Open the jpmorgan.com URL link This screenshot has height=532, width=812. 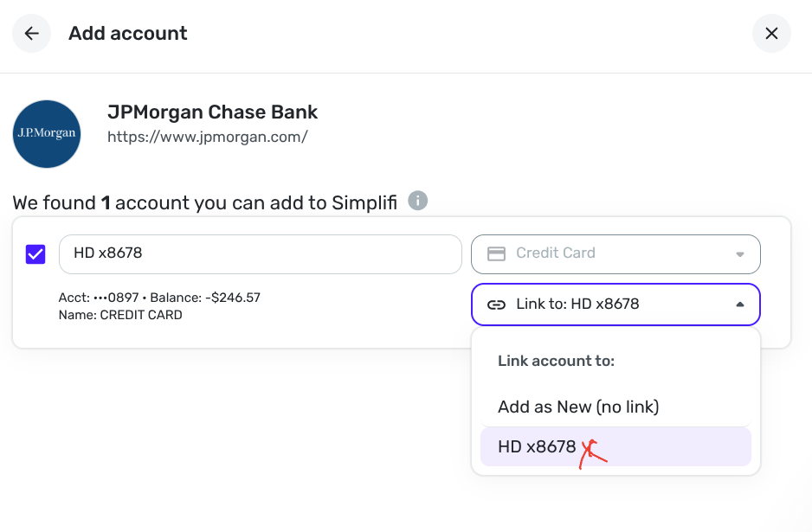(x=207, y=137)
